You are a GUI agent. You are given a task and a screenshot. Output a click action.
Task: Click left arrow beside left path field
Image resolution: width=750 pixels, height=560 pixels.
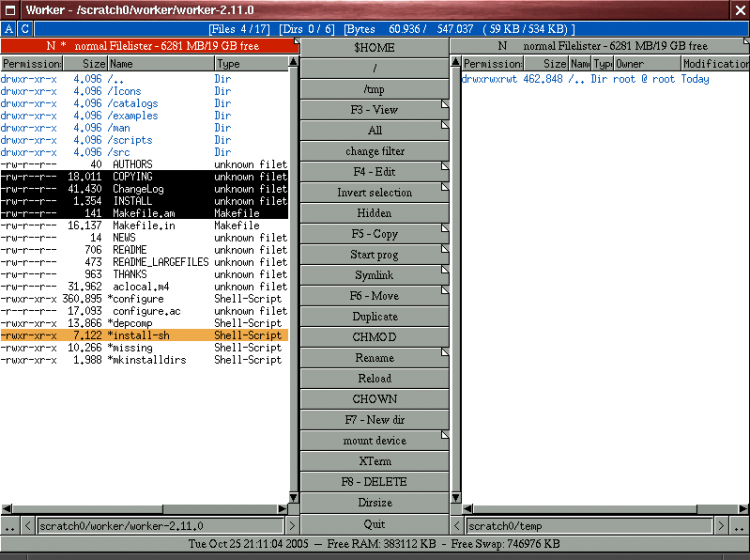click(x=27, y=525)
